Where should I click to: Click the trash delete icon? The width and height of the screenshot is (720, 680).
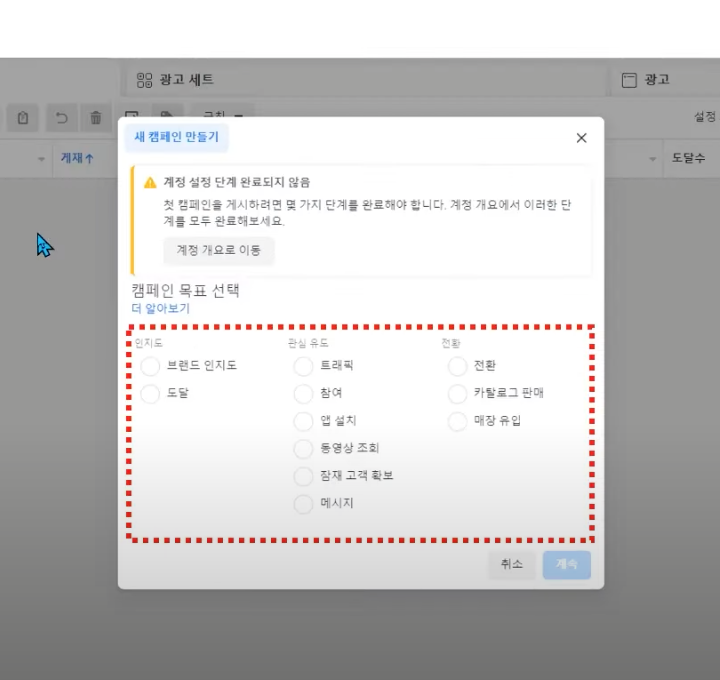[x=96, y=118]
